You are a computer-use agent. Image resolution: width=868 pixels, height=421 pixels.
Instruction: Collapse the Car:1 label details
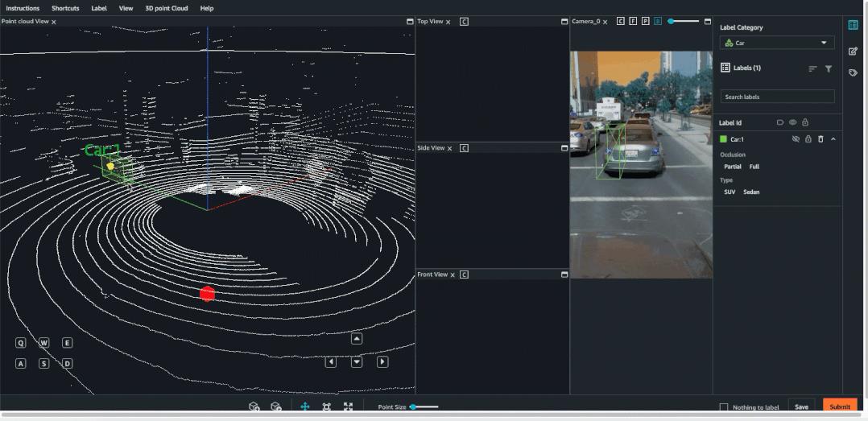pyautogui.click(x=833, y=139)
